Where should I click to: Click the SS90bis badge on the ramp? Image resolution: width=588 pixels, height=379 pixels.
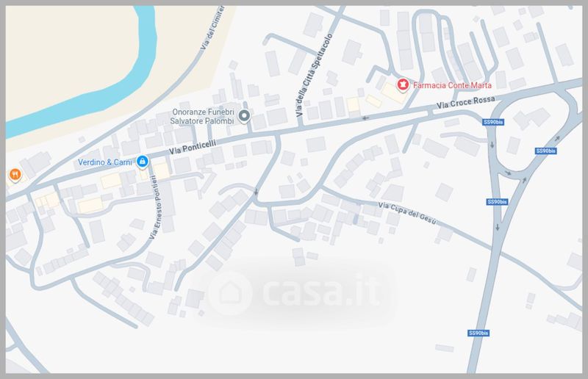[x=545, y=151]
